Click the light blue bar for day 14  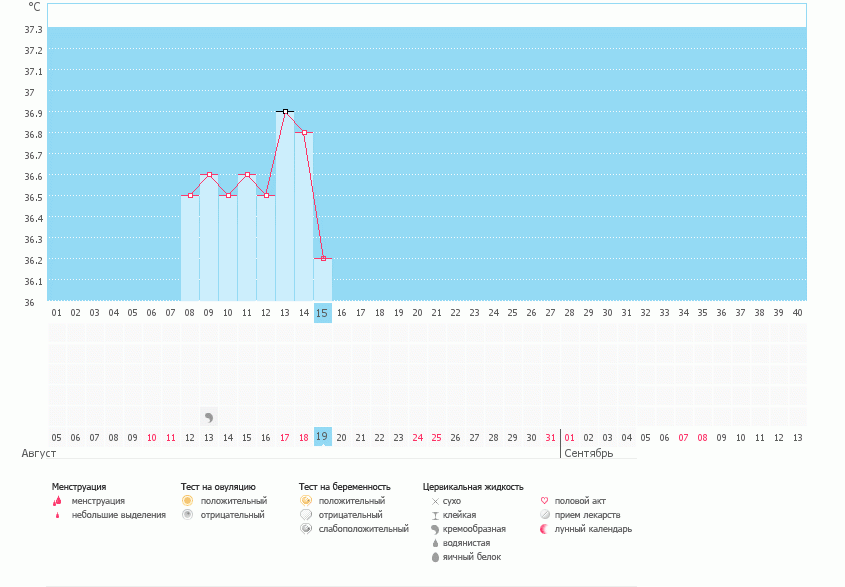coord(304,220)
